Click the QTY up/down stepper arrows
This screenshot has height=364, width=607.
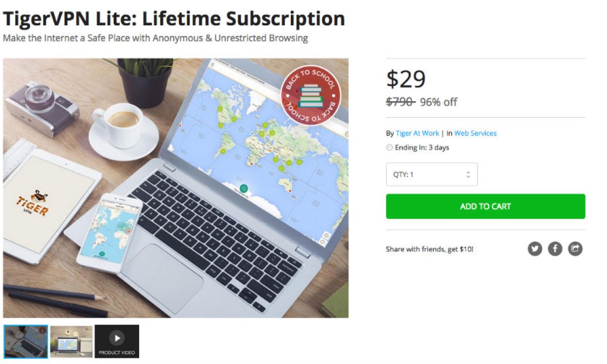[x=468, y=174]
